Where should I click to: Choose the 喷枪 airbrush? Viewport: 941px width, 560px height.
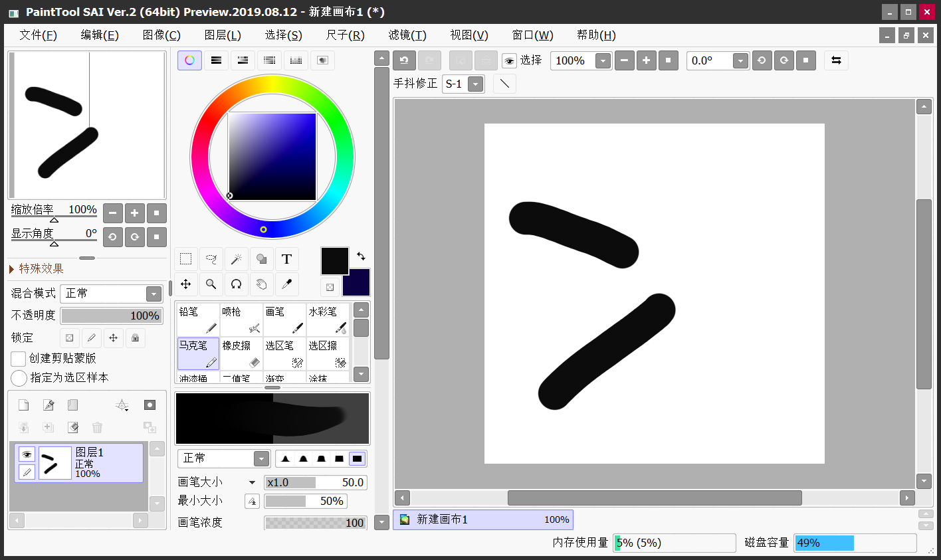pyautogui.click(x=241, y=320)
